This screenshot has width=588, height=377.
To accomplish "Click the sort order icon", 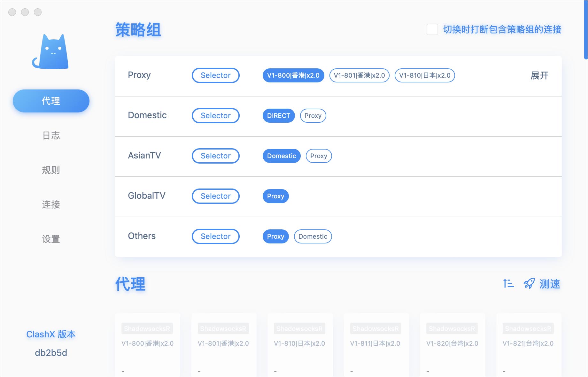I will pyautogui.click(x=508, y=283).
